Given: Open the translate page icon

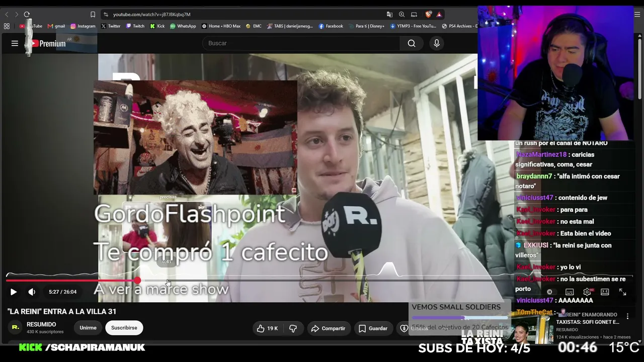Looking at the screenshot, I should click(389, 15).
